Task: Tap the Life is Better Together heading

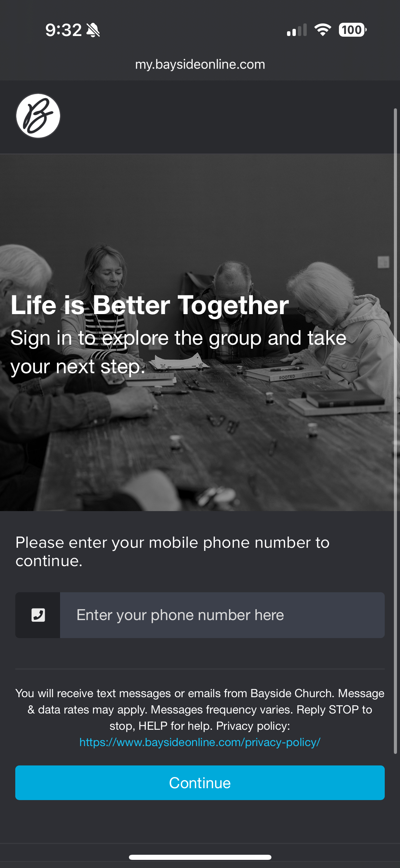Action: pyautogui.click(x=150, y=305)
